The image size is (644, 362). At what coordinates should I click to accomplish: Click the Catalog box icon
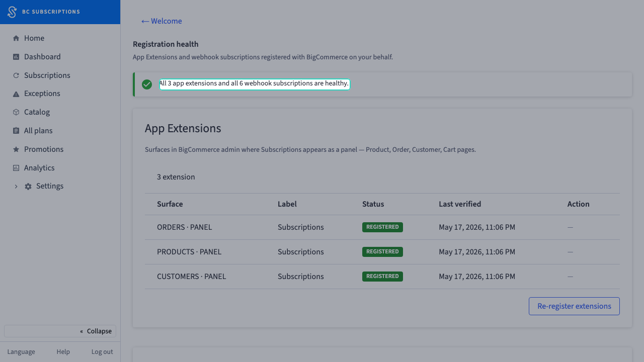16,112
